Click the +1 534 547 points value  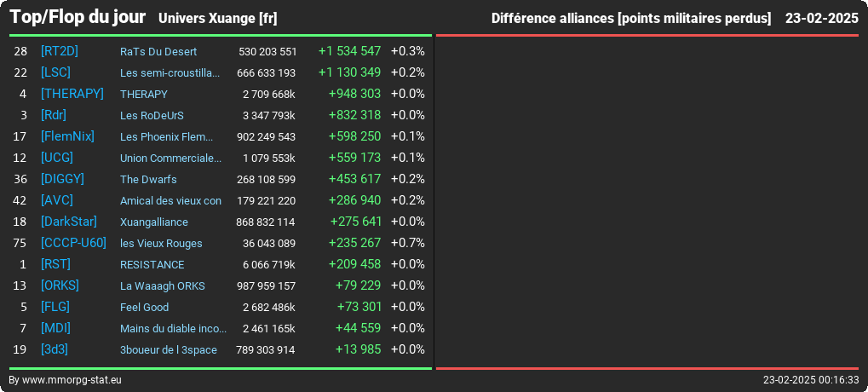click(x=350, y=51)
